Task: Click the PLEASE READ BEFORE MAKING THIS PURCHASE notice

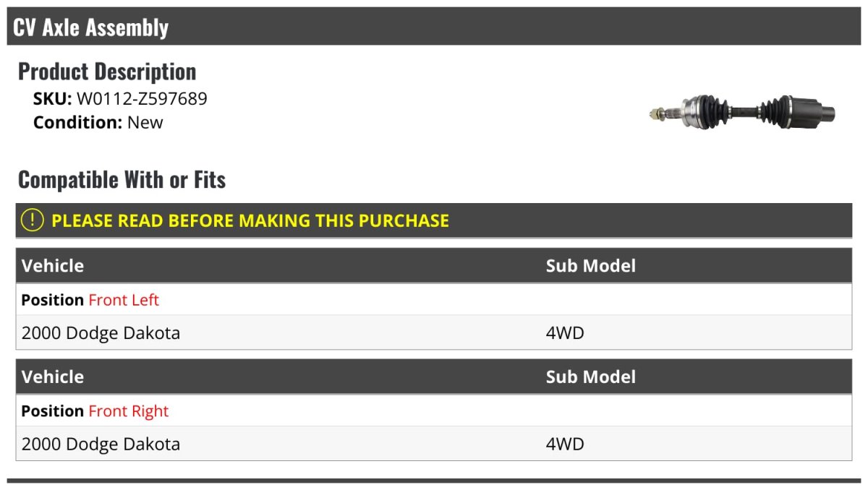Action: 250,220
